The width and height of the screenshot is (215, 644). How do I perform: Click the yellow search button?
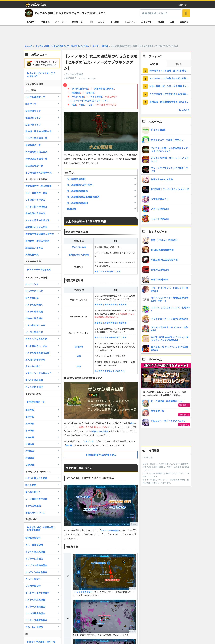(186, 13)
